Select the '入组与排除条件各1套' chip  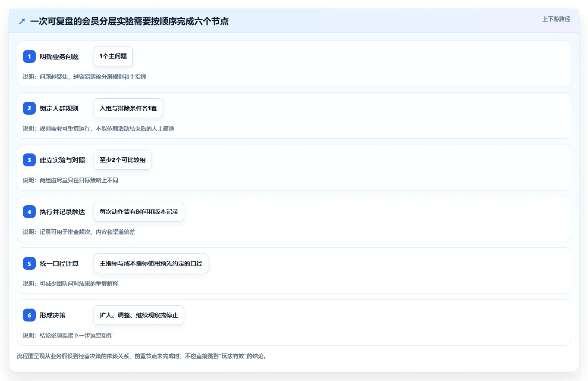pos(128,108)
